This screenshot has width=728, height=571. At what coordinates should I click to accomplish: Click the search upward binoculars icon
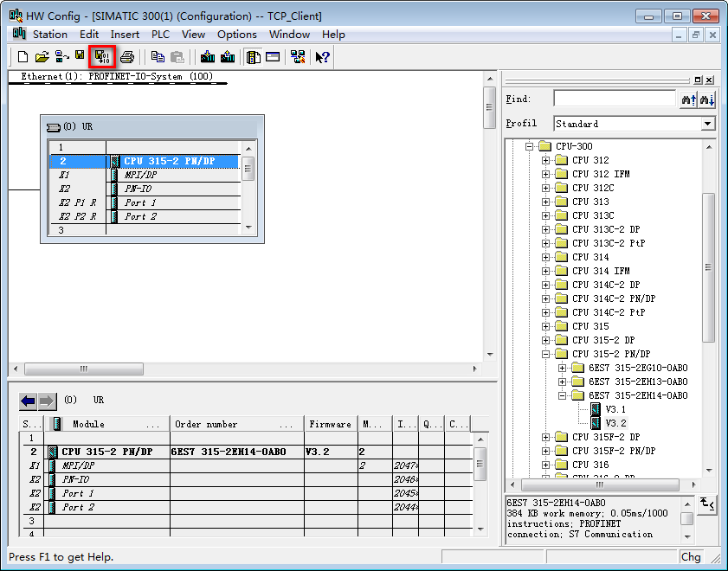point(689,99)
